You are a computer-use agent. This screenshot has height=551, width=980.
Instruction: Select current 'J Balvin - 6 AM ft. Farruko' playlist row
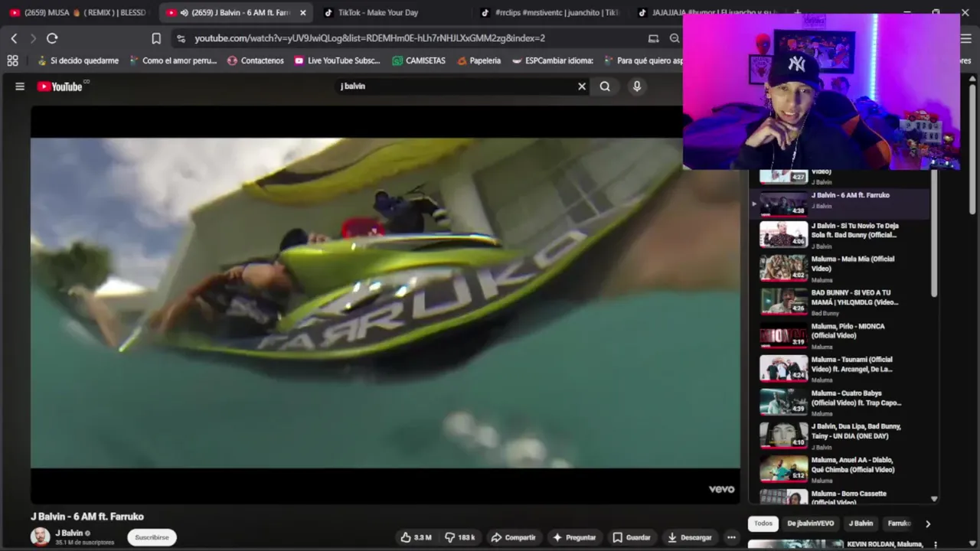pyautogui.click(x=838, y=203)
